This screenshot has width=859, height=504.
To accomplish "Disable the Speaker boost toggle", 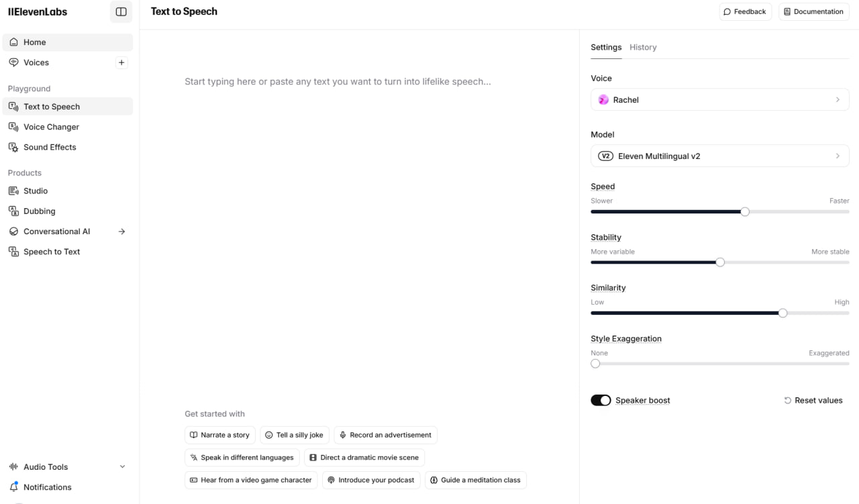I will pos(601,400).
